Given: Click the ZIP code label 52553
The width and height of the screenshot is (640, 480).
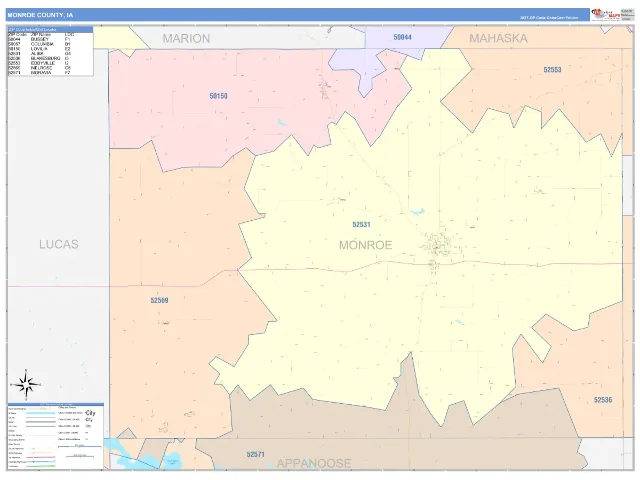Looking at the screenshot, I should pos(552,70).
